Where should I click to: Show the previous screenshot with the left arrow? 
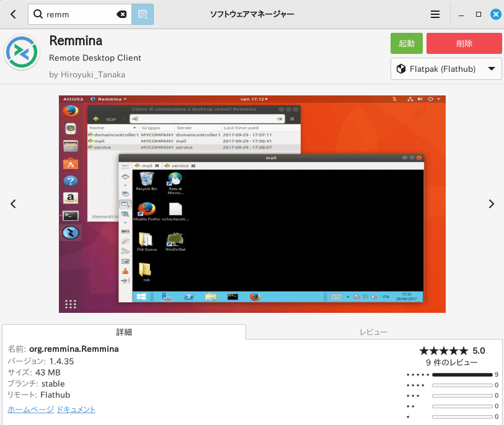[x=13, y=203]
